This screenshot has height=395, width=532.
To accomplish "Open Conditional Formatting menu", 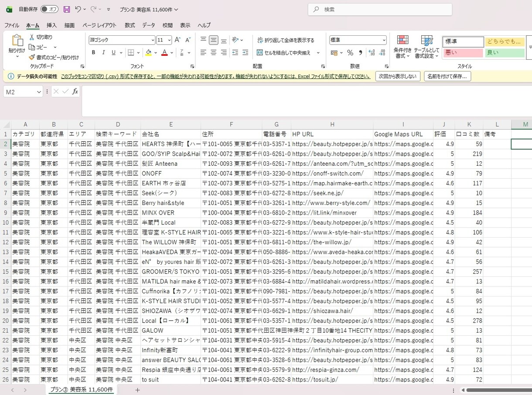I will [x=402, y=47].
